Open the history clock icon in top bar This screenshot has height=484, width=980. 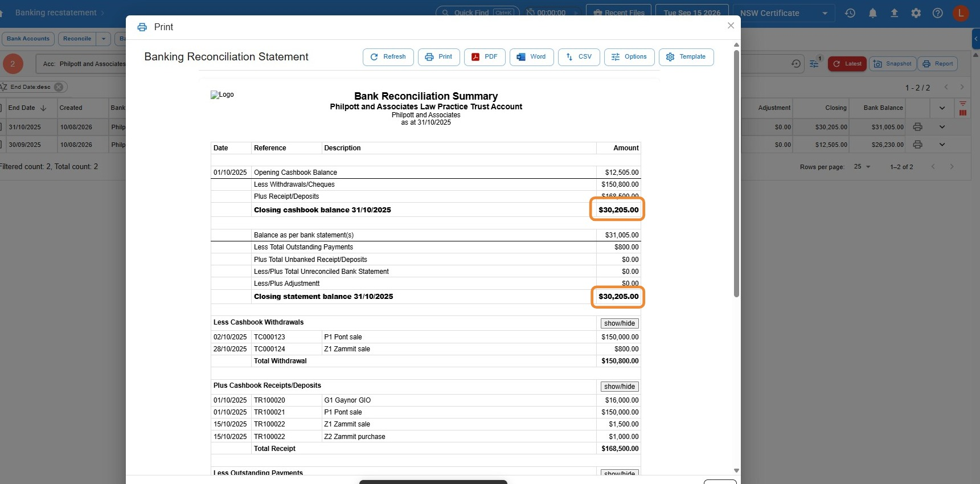tap(850, 13)
